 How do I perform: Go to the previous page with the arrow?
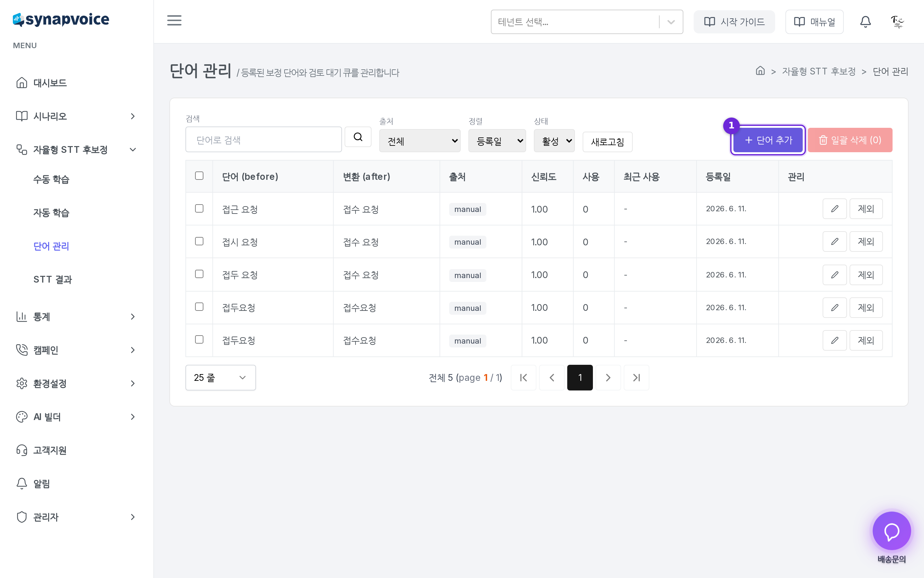(x=552, y=378)
